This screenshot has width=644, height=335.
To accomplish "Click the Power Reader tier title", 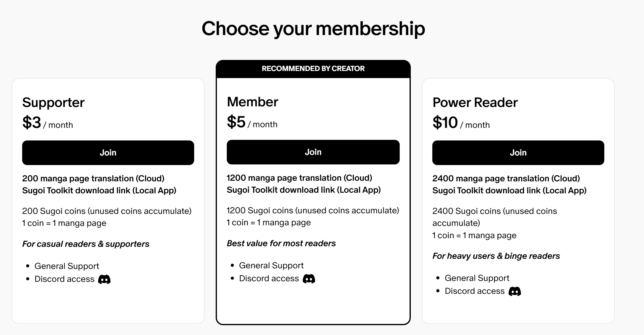I will click(x=475, y=102).
